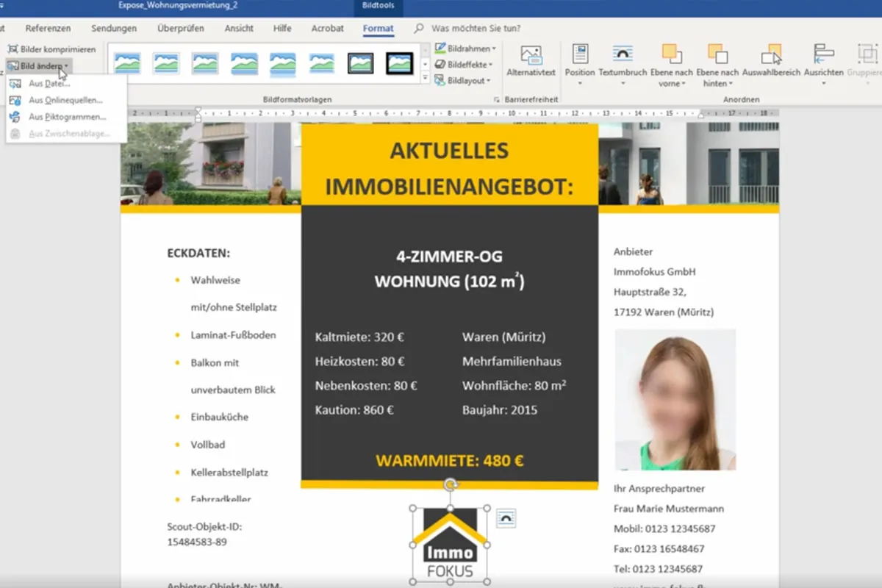Image resolution: width=882 pixels, height=588 pixels.
Task: Apply the fourth picture style in gallery
Action: coord(244,63)
